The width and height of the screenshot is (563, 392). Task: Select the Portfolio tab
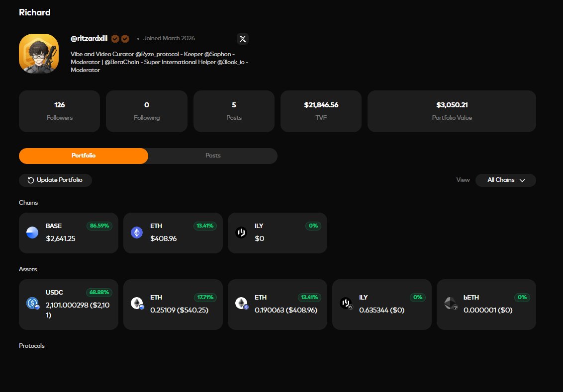coord(83,156)
